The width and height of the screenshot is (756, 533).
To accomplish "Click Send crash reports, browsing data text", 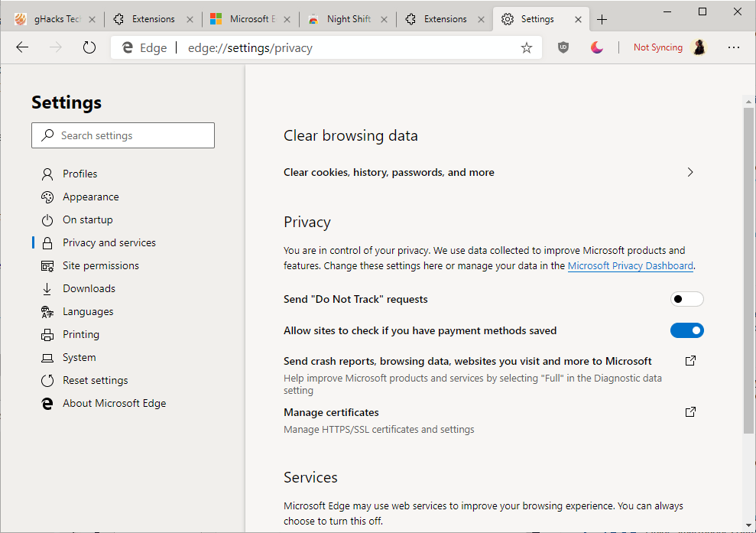I will click(467, 361).
